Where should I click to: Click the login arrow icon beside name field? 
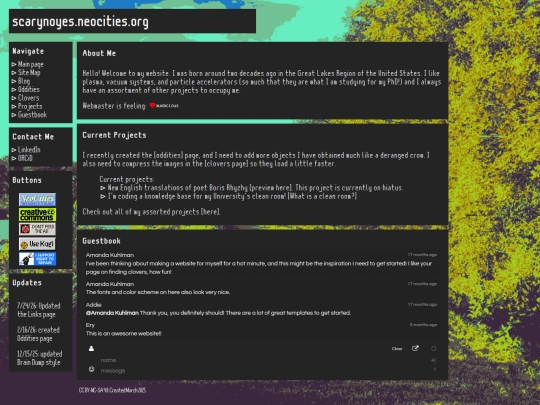[x=434, y=360]
